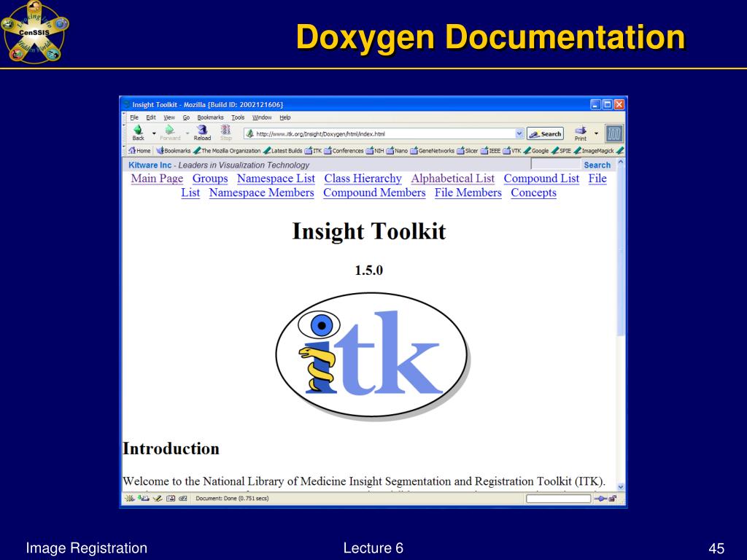The width and height of the screenshot is (747, 560).
Task: Click the grayed Forward button
Action: tap(170, 133)
